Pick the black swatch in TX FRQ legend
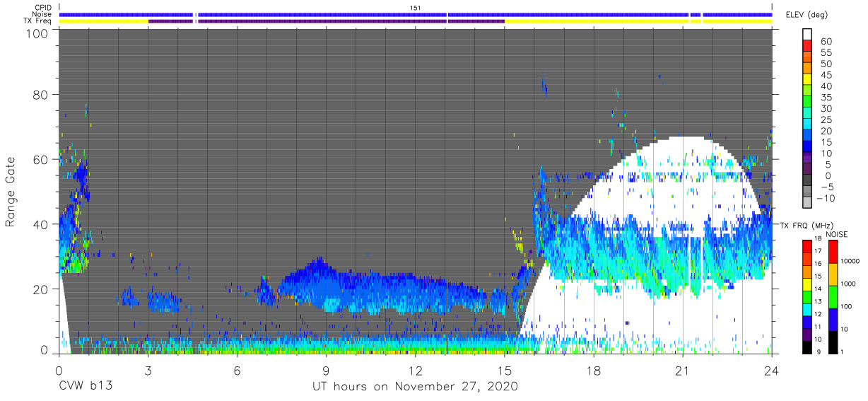The height and width of the screenshot is (401, 868). pyautogui.click(x=807, y=346)
